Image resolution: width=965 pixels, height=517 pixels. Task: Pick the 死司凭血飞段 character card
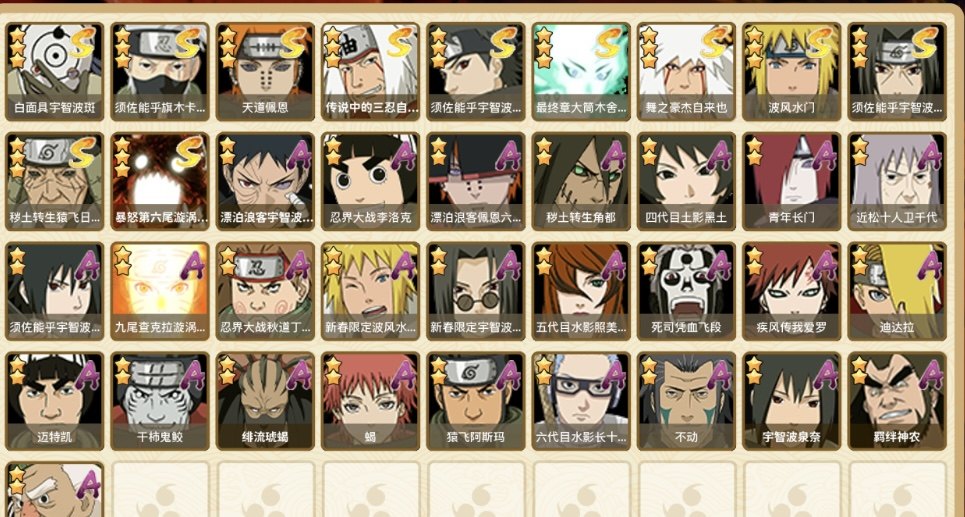686,292
